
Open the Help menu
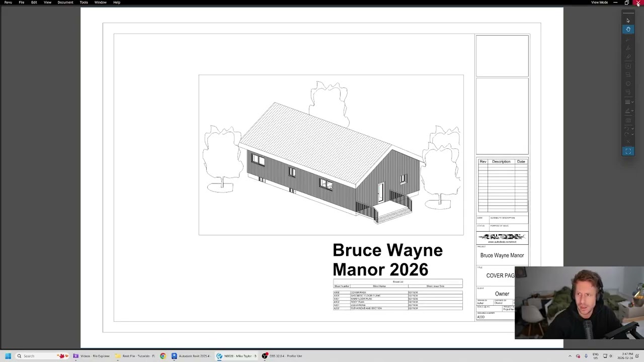point(117,3)
